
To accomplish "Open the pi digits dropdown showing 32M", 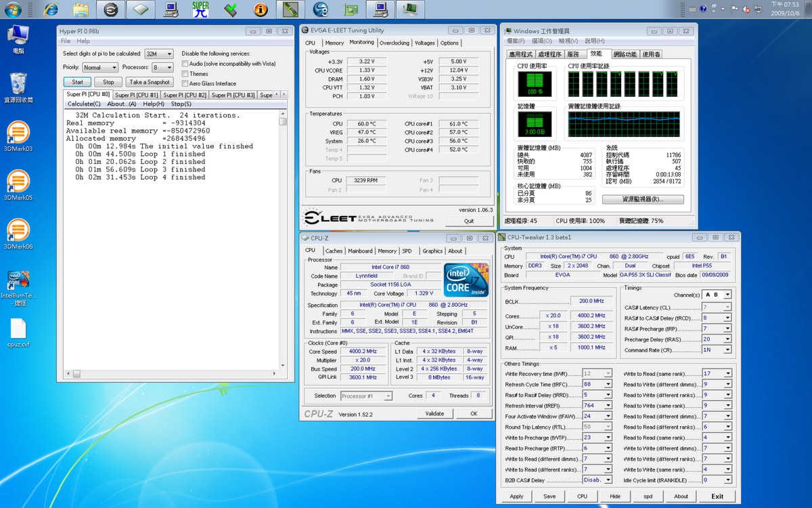I will pos(159,54).
